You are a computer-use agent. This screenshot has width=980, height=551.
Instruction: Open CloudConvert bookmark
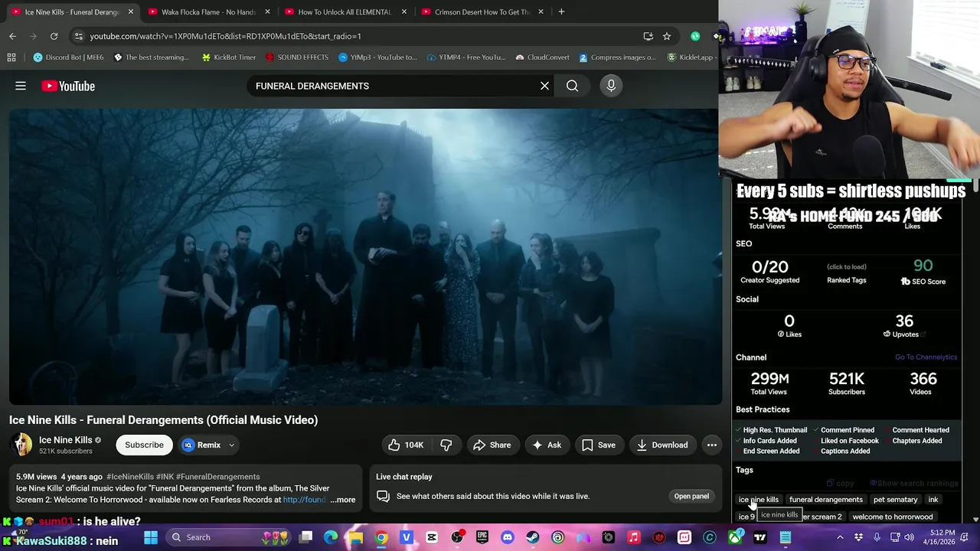tap(542, 57)
